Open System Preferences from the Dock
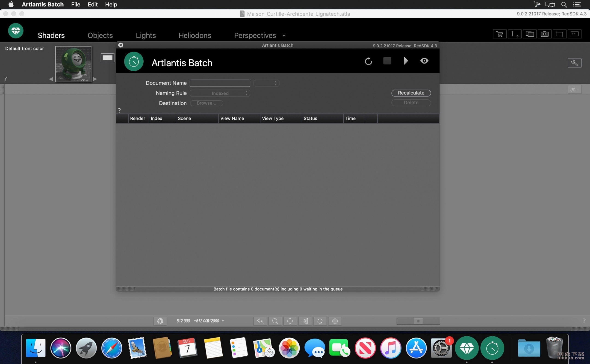Viewport: 590px width, 364px height. tap(441, 348)
